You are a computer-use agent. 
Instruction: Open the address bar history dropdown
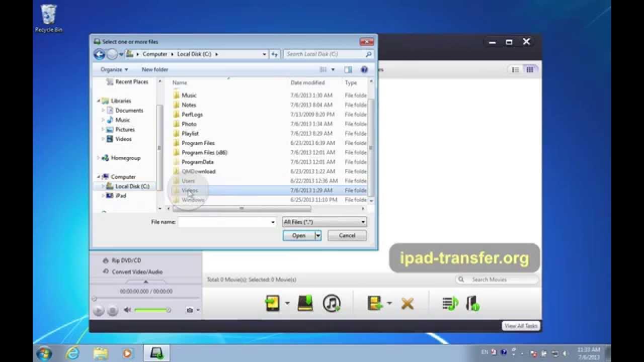coord(265,54)
